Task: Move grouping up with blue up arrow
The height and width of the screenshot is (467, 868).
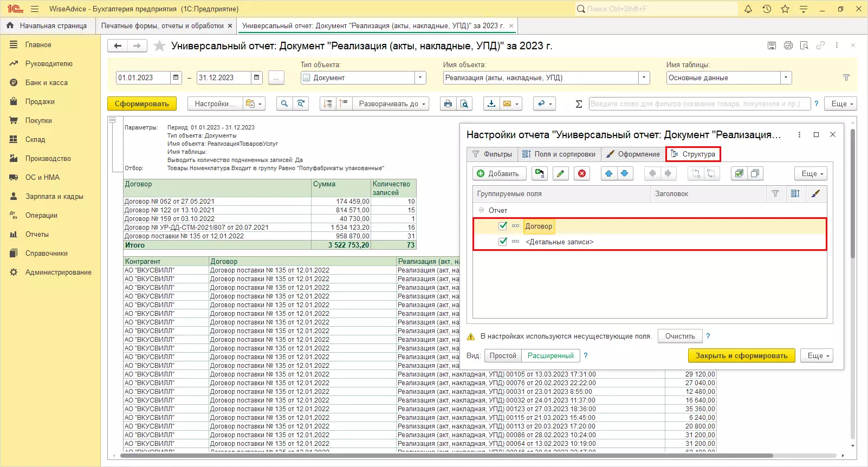Action: pyautogui.click(x=609, y=173)
